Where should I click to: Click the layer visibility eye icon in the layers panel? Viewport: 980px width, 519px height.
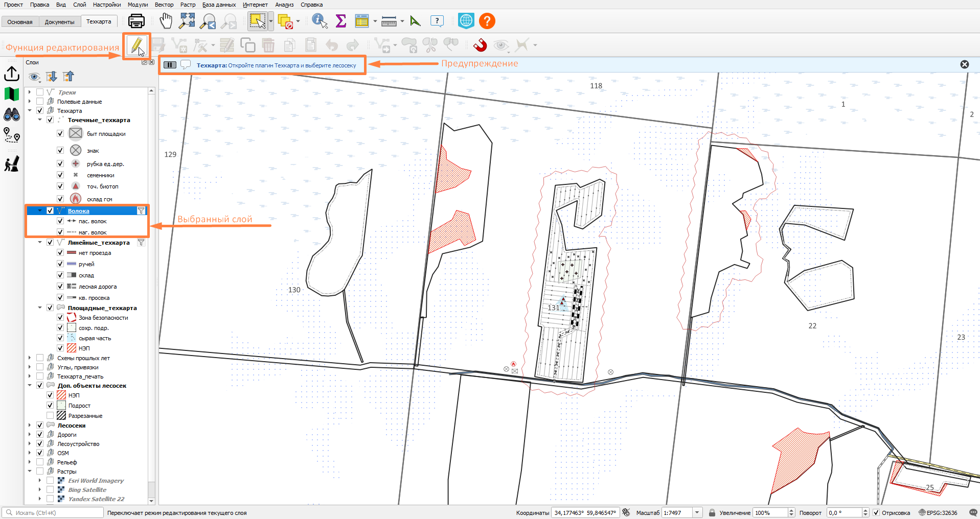(x=34, y=77)
